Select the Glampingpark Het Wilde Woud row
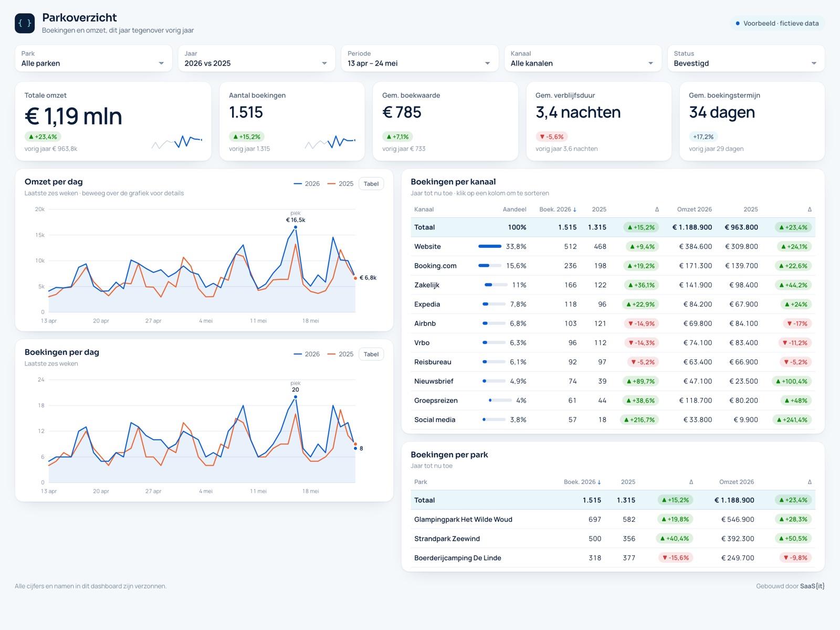This screenshot has height=630, width=840. (x=613, y=519)
